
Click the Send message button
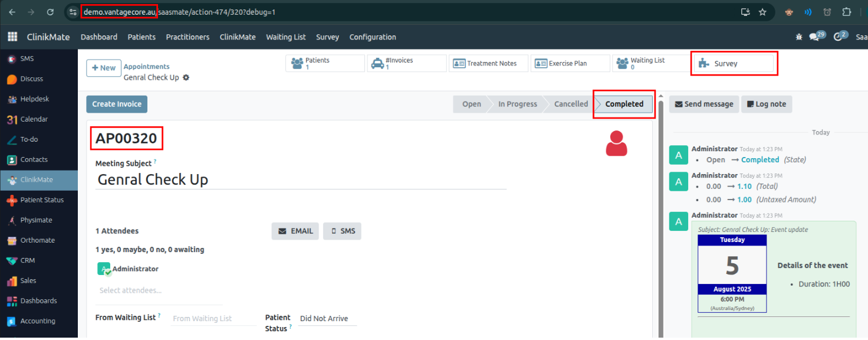[703, 104]
